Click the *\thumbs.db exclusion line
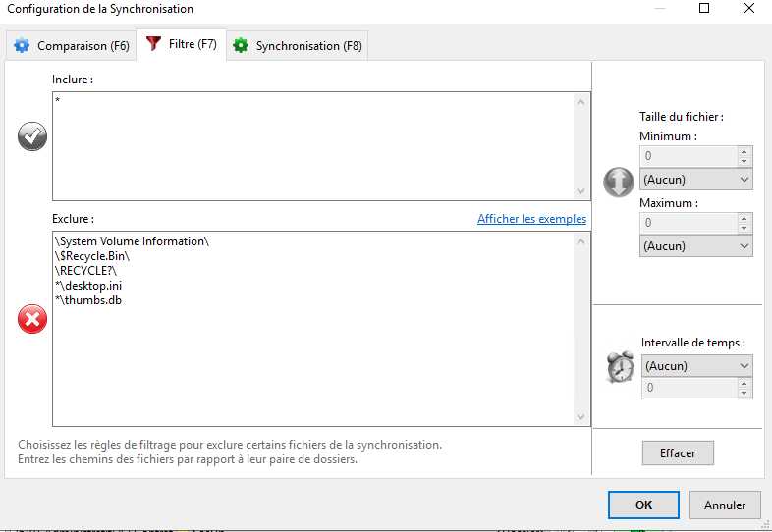The width and height of the screenshot is (772, 532). pos(88,300)
